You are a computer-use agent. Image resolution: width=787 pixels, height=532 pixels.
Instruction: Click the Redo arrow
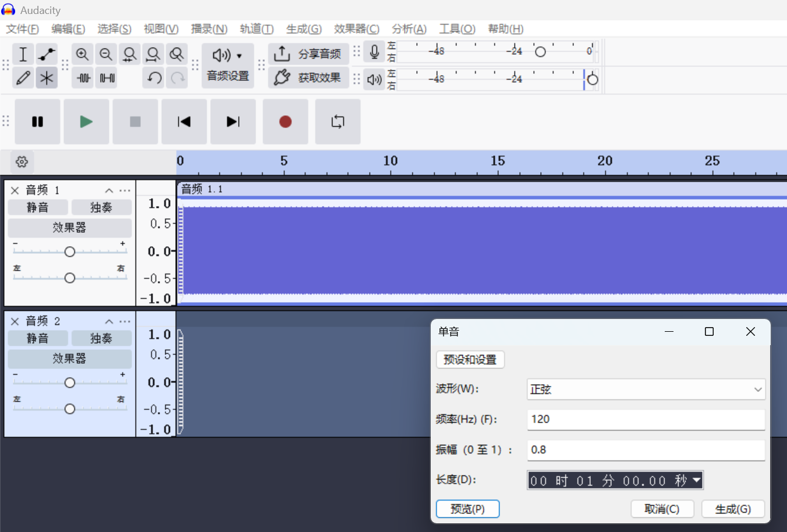(178, 77)
